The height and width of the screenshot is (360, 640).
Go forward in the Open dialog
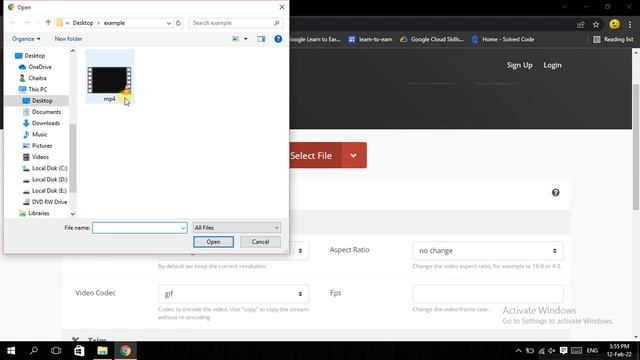click(27, 23)
